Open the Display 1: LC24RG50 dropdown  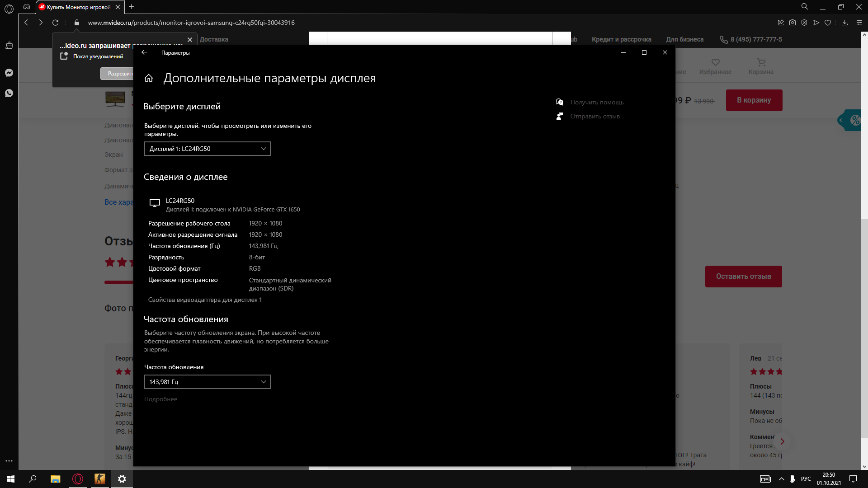(207, 149)
